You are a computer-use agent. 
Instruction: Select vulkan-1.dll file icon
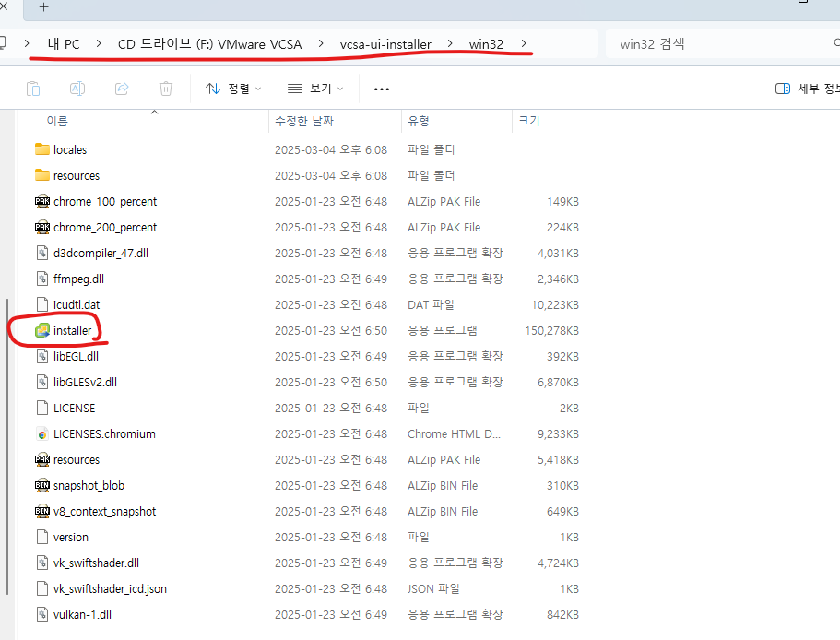42,614
